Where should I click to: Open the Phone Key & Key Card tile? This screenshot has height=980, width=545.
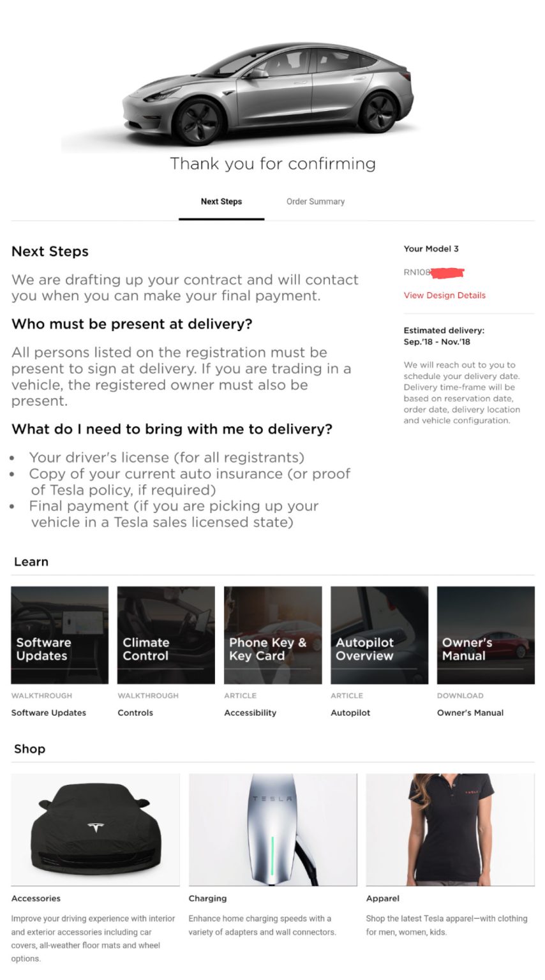click(272, 635)
